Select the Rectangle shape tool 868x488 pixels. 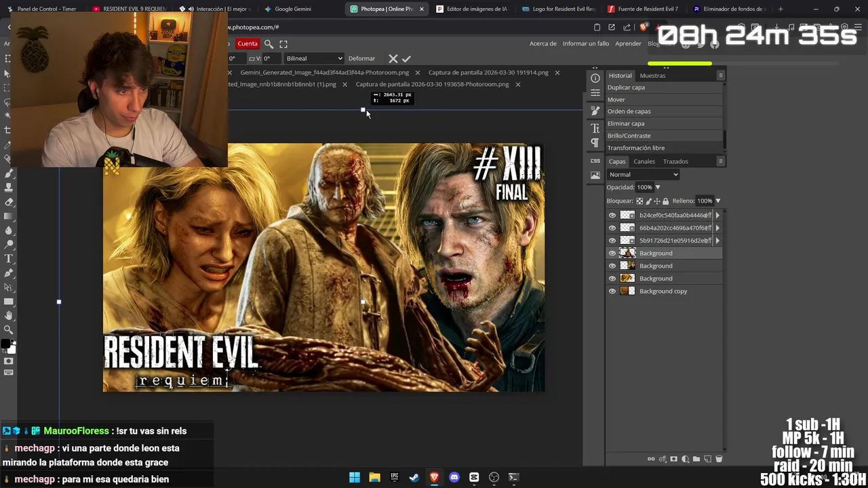(8, 302)
